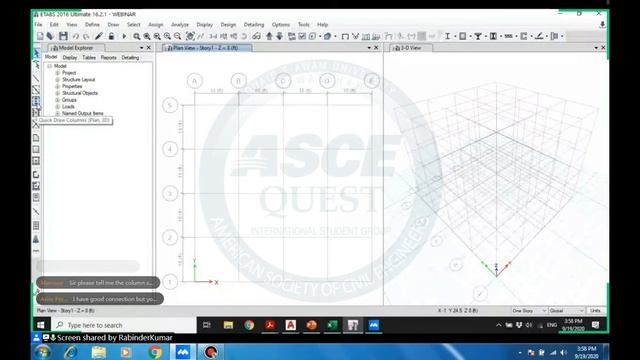
Task: Select the Reshape object tool
Action: (x=36, y=64)
